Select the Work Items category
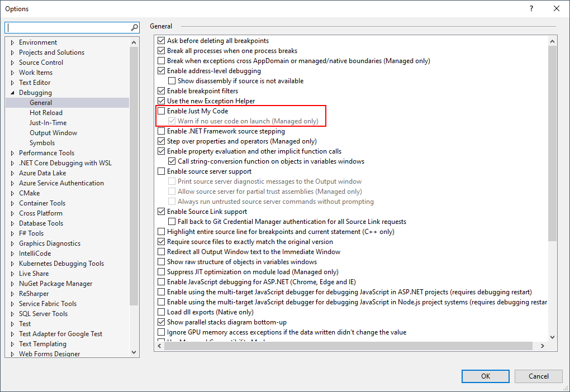 pos(36,73)
